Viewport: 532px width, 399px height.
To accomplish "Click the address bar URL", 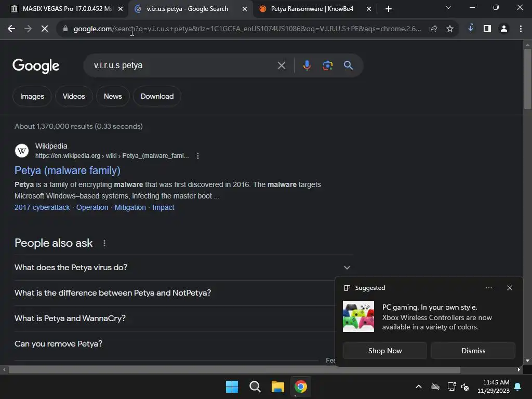I will tap(247, 29).
